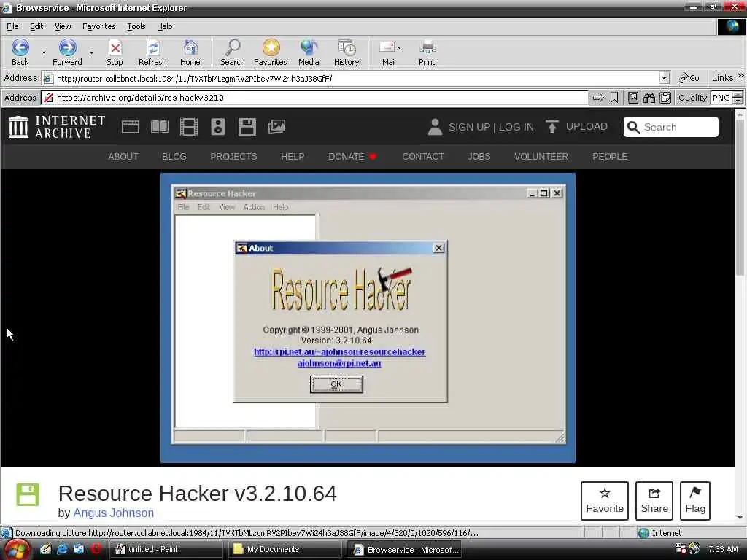Screen dimensions: 747x560
Task: Click the Browservice go arrow icon
Action: 598,98
